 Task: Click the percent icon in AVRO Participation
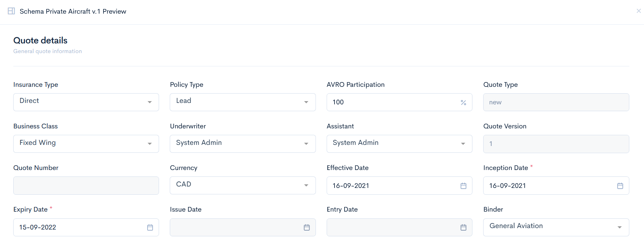[x=463, y=103]
